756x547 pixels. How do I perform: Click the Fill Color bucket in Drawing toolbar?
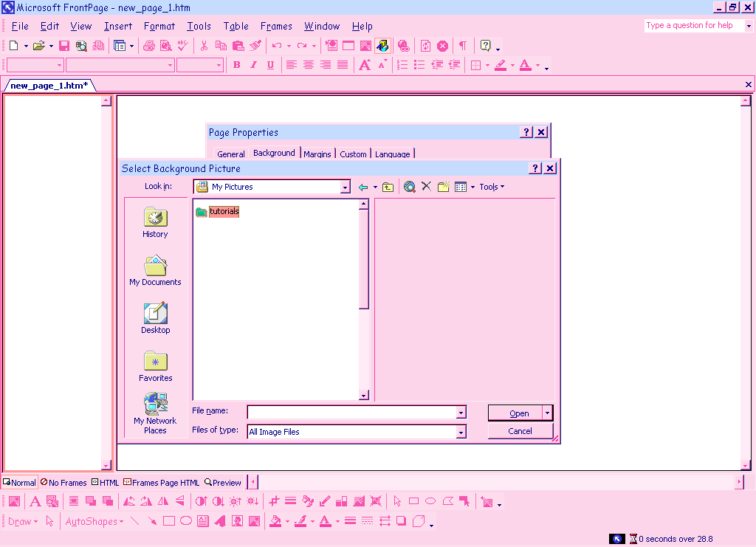pos(275,521)
